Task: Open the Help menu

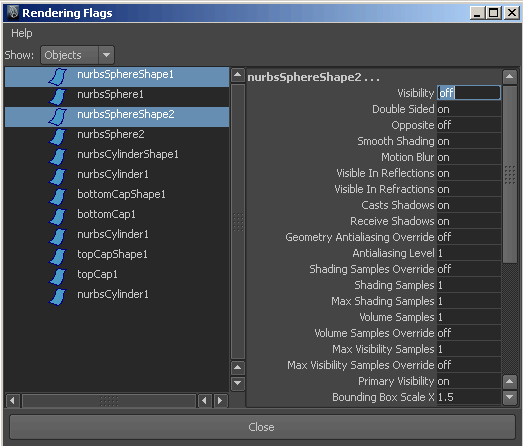Action: [22, 33]
